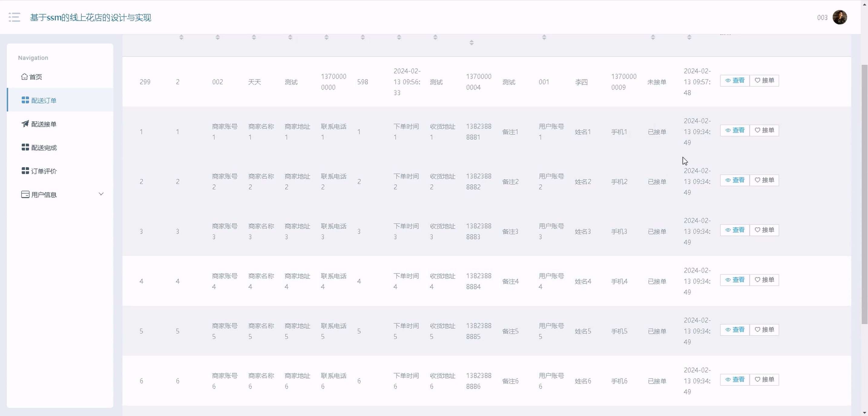Open 配送接单 menu item
Screen dimensions: 868x416
pyautogui.click(x=60, y=124)
